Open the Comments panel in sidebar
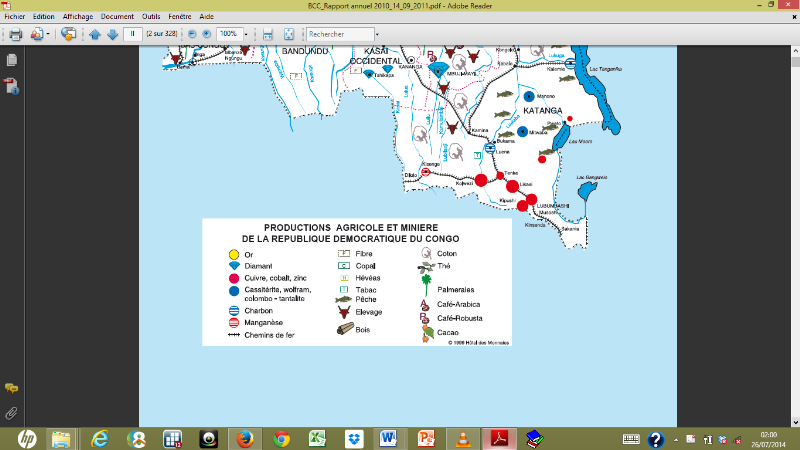The image size is (800, 450). tap(12, 388)
